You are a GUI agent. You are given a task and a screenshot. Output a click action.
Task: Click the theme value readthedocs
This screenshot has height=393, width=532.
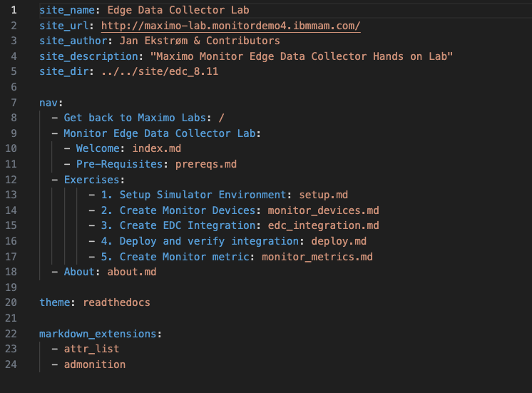[x=116, y=302]
